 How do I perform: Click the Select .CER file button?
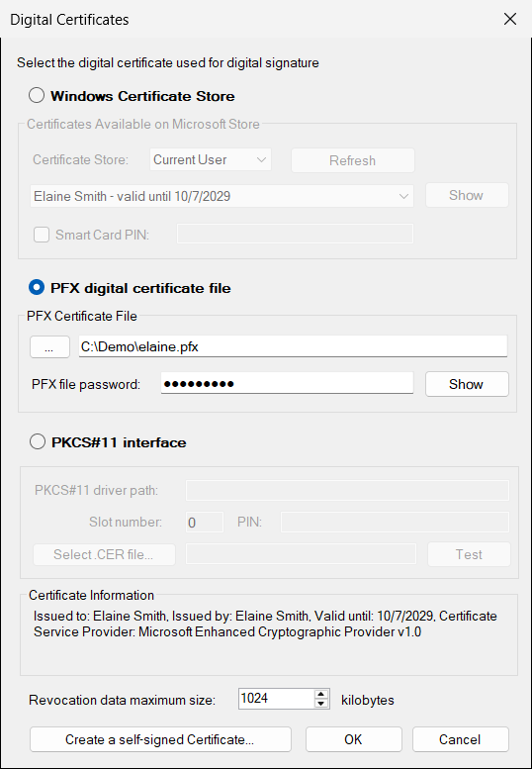tap(104, 554)
